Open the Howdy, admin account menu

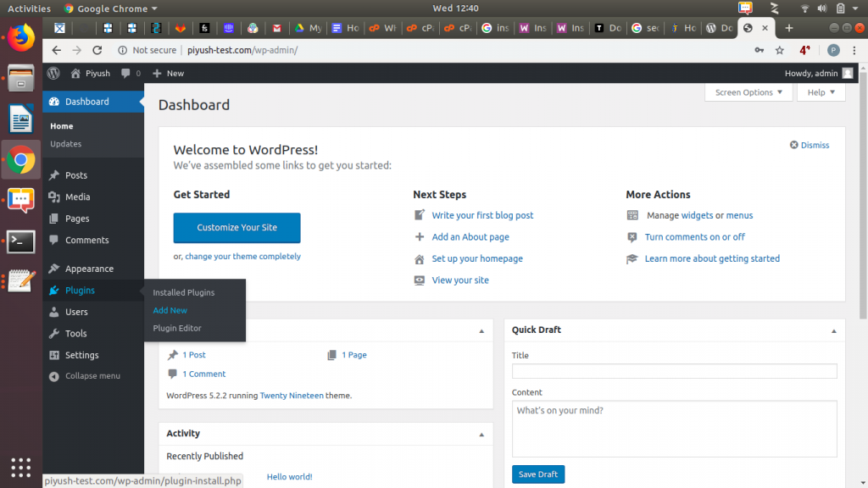click(819, 73)
